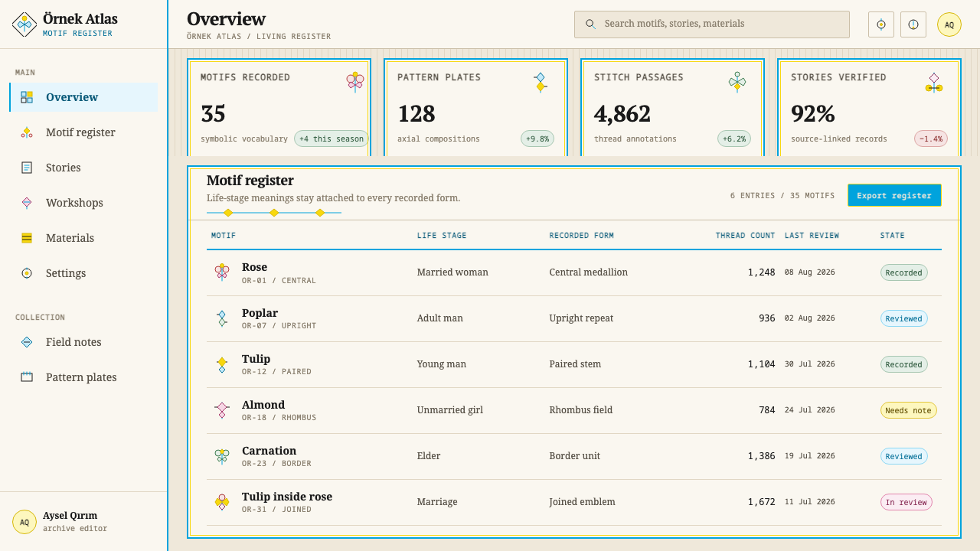
Task: Click the 1,672 thread count cell
Action: (761, 502)
